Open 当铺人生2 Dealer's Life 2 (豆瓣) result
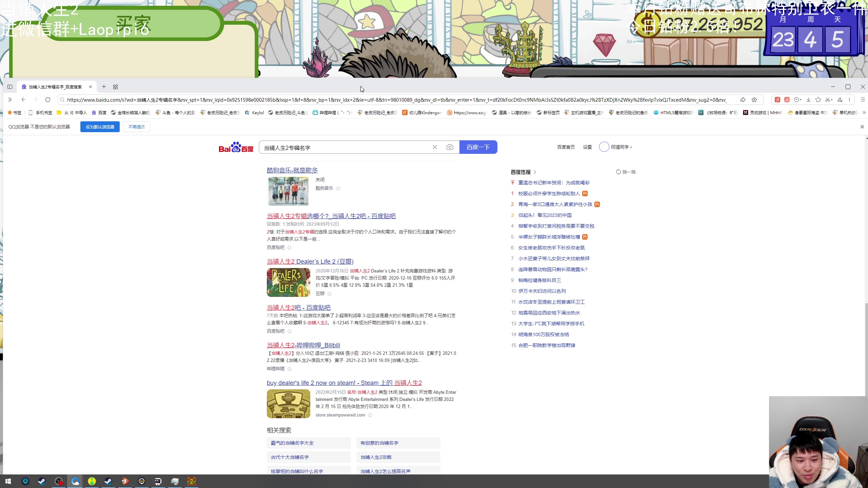The width and height of the screenshot is (868, 488). tap(310, 261)
